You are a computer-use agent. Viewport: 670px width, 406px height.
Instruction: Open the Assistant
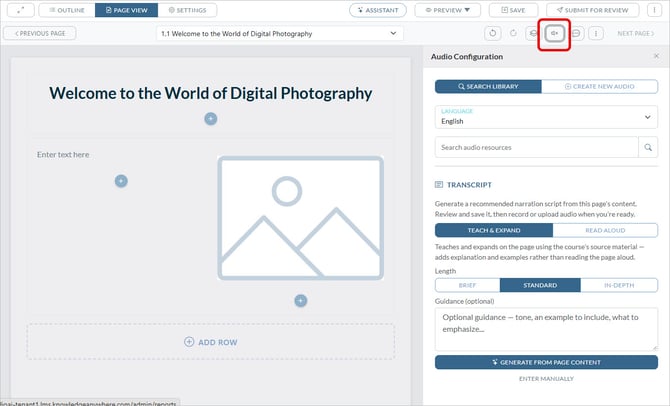point(378,10)
